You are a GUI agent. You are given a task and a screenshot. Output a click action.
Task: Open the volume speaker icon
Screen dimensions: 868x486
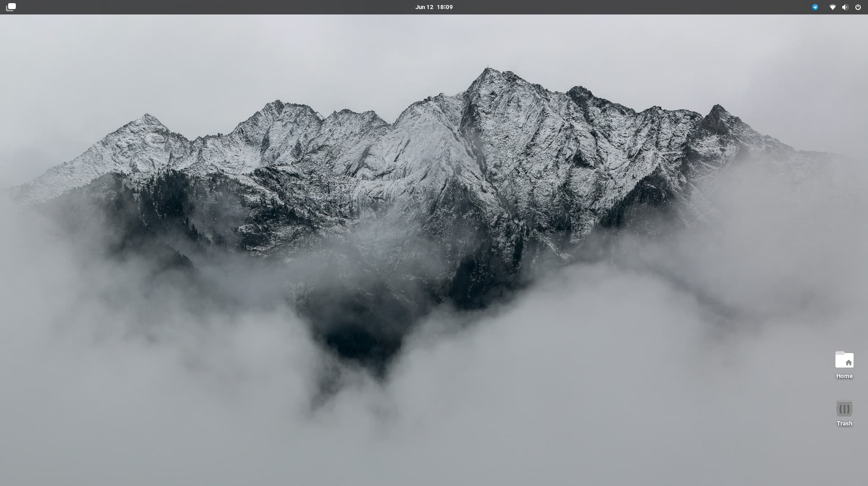(x=845, y=7)
